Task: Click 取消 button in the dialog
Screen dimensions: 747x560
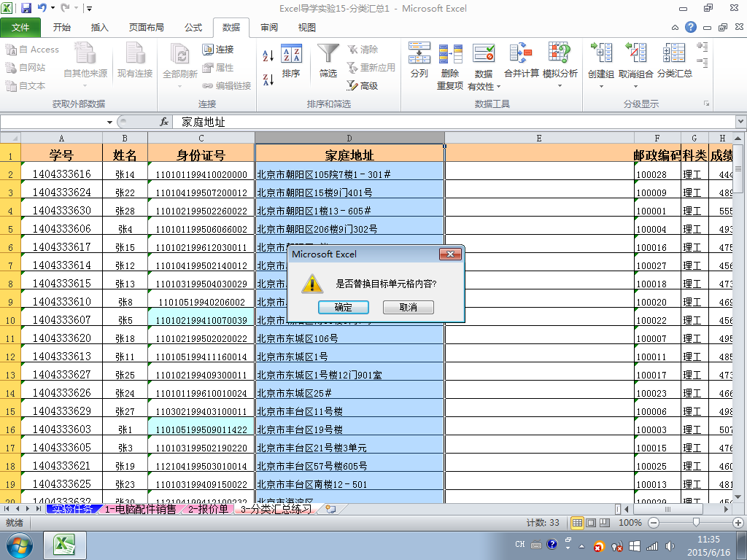Action: (409, 307)
